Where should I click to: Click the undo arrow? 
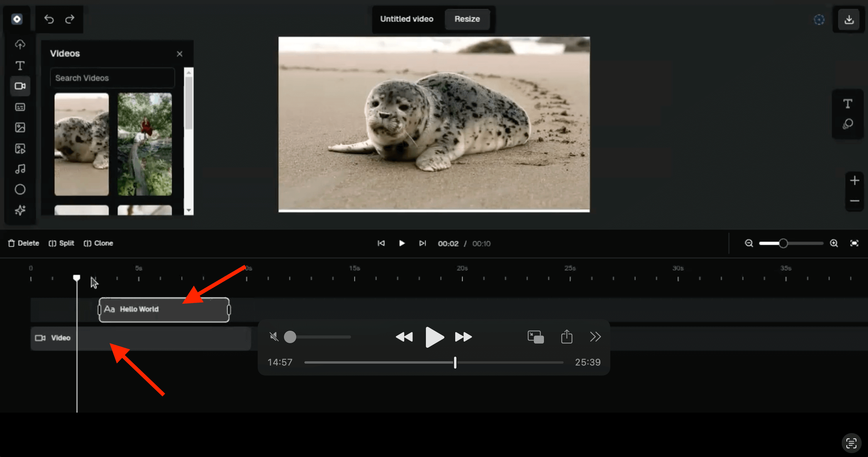pyautogui.click(x=49, y=19)
